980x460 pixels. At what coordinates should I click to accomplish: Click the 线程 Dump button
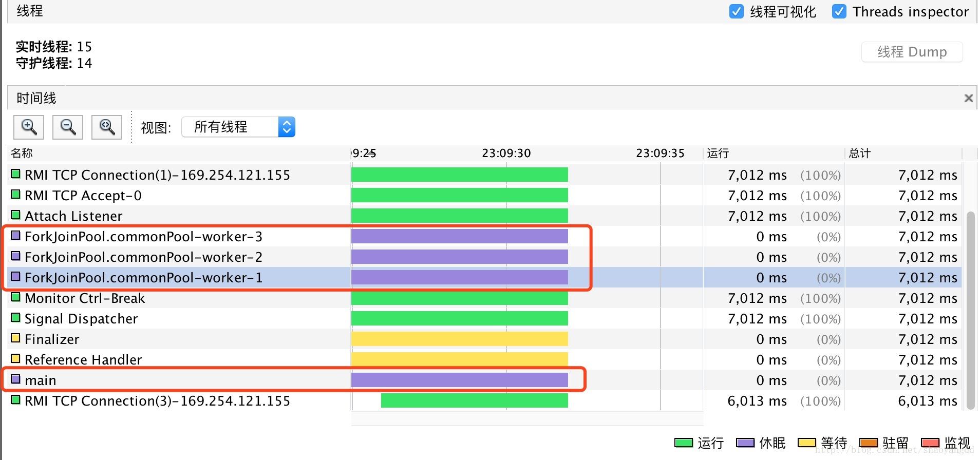(912, 52)
